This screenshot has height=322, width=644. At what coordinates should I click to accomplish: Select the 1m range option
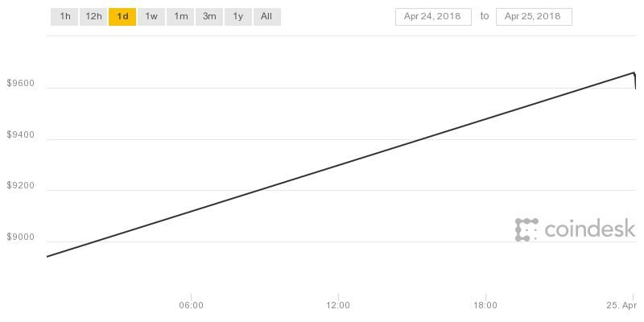click(180, 16)
